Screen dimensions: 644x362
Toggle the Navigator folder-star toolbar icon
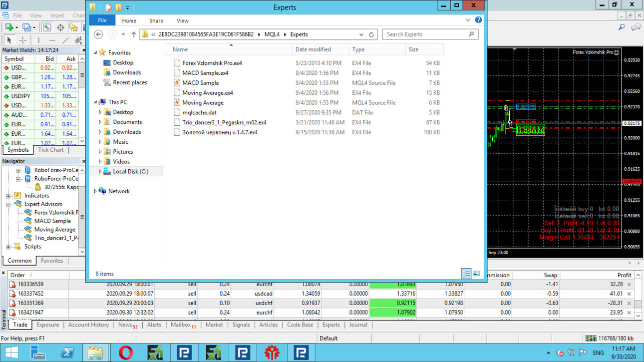point(73,27)
